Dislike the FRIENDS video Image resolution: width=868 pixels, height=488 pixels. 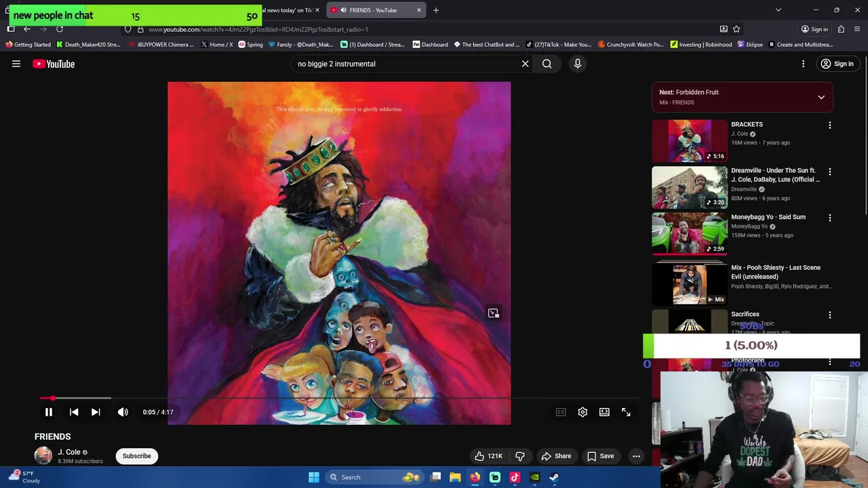pos(520,456)
